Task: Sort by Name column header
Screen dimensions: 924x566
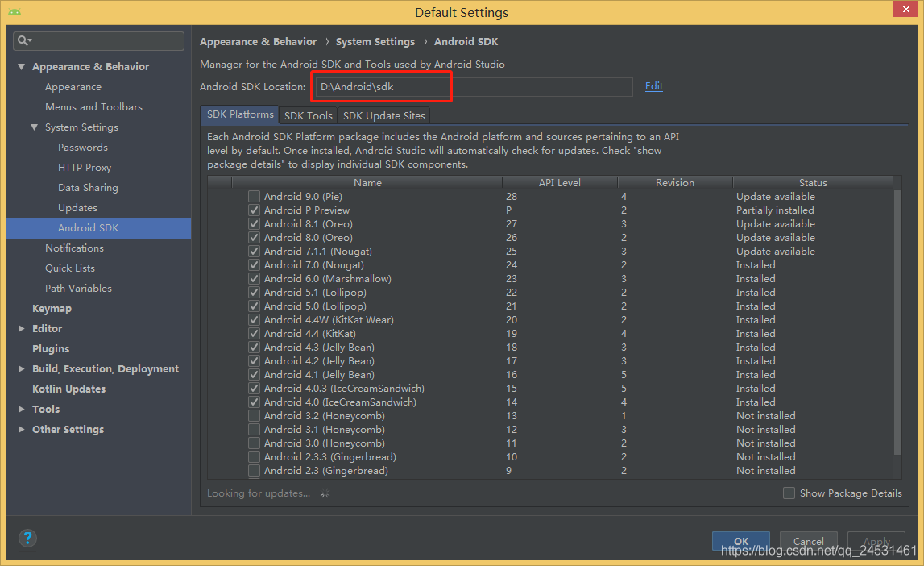Action: 367,183
